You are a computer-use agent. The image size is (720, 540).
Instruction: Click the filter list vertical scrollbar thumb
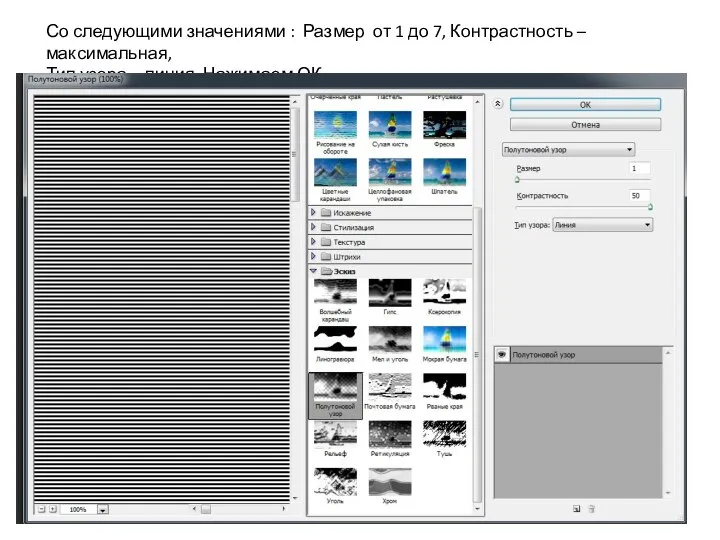(478, 354)
